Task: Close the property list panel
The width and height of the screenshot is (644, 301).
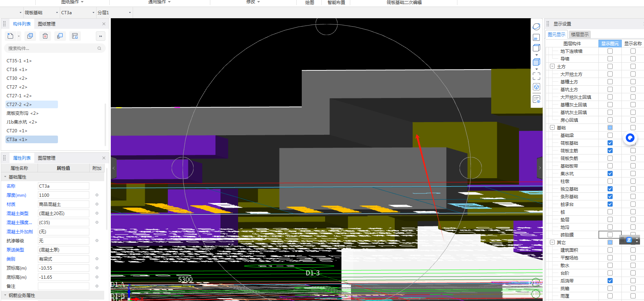Action: coord(104,158)
